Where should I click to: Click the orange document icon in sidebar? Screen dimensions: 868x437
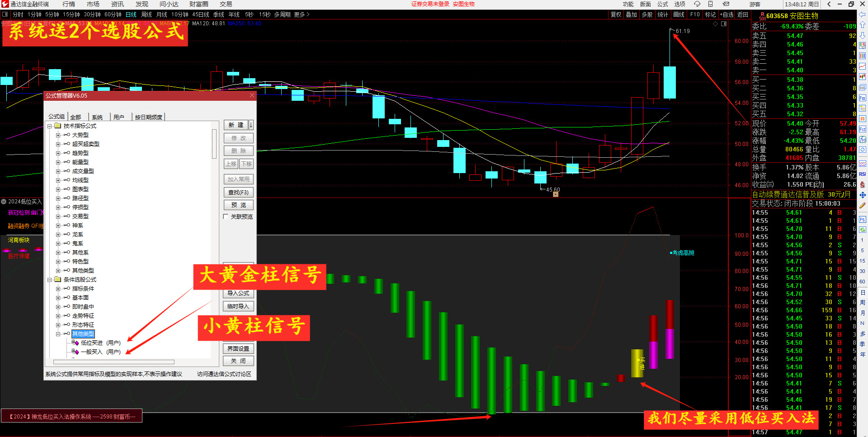(863, 118)
